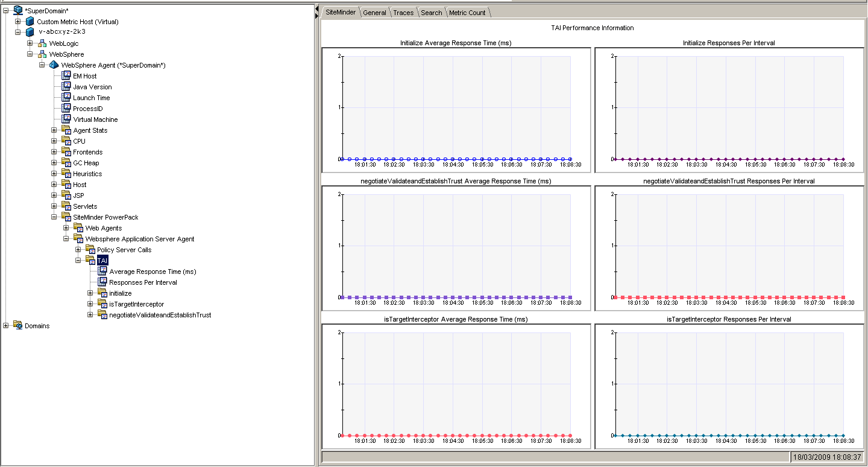Click the Servlets folder icon
This screenshot has width=868, height=467.
coord(66,206)
